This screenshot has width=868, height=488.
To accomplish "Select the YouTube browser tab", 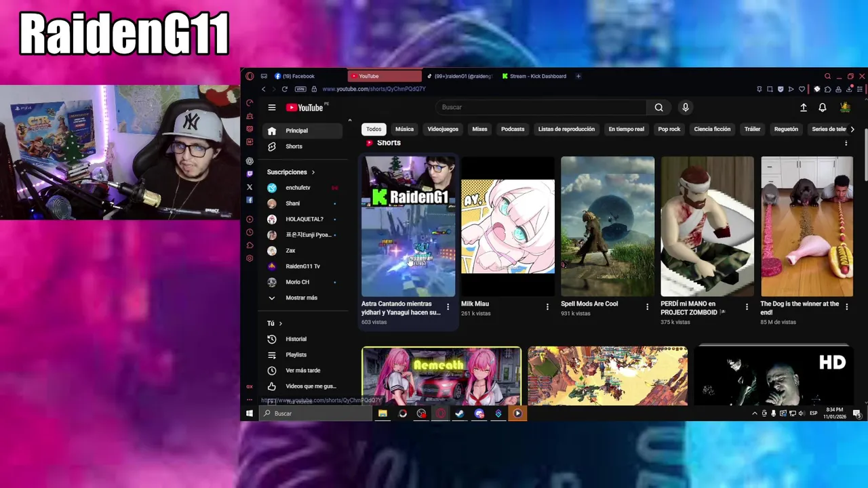I will [x=384, y=76].
